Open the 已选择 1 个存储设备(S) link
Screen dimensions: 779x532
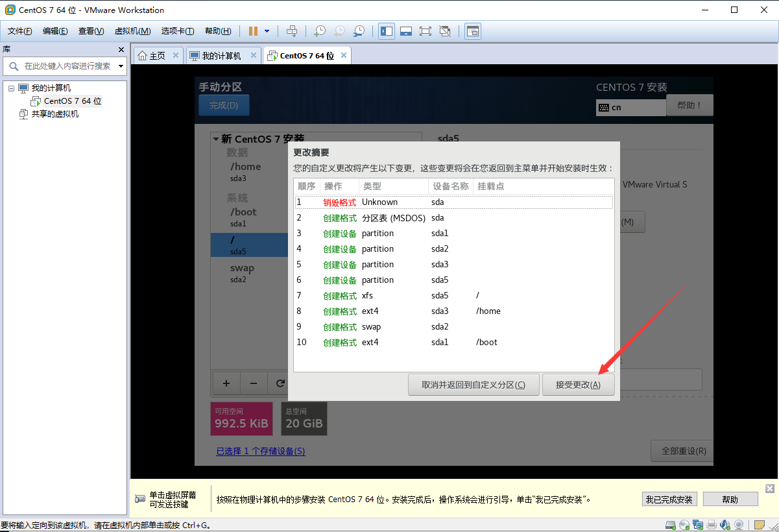(261, 451)
